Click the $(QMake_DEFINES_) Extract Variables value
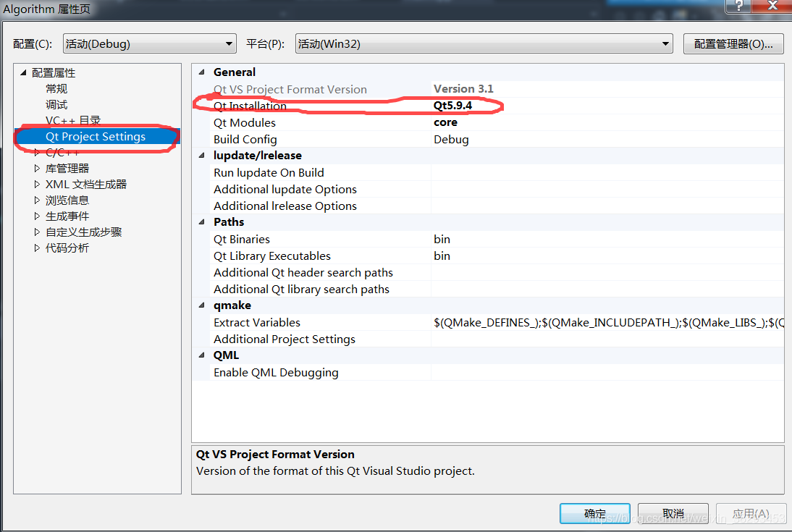The height and width of the screenshot is (532, 792). (x=608, y=323)
